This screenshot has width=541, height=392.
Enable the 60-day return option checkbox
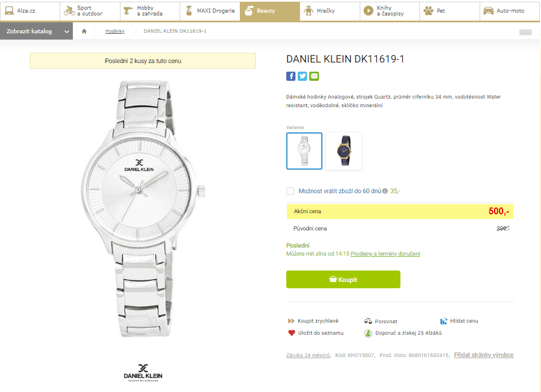click(x=290, y=191)
